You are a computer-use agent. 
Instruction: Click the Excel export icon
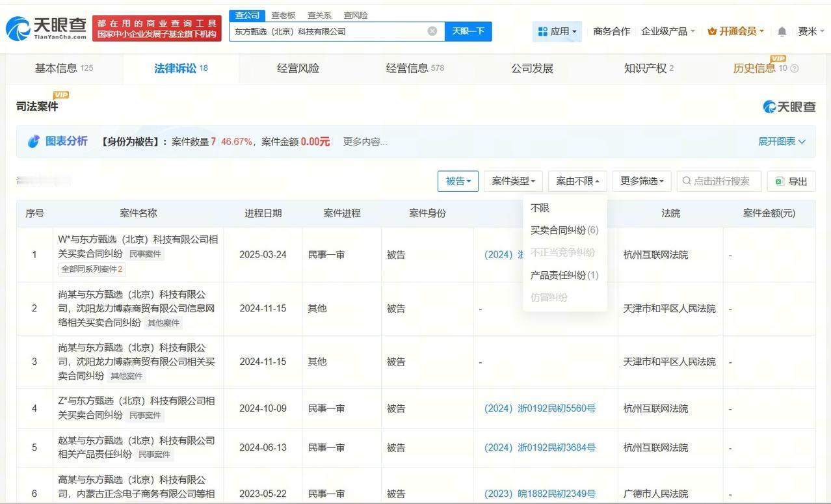tap(780, 181)
